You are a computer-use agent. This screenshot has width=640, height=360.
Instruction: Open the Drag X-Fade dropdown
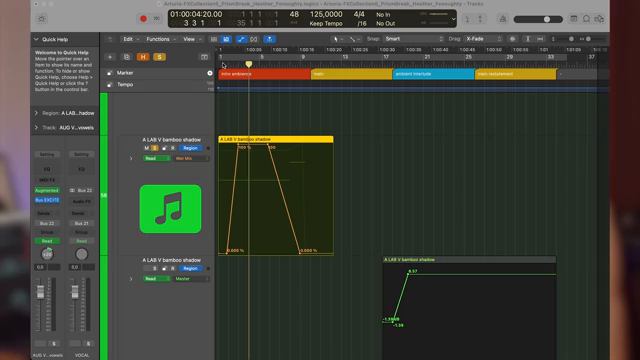[x=482, y=39]
